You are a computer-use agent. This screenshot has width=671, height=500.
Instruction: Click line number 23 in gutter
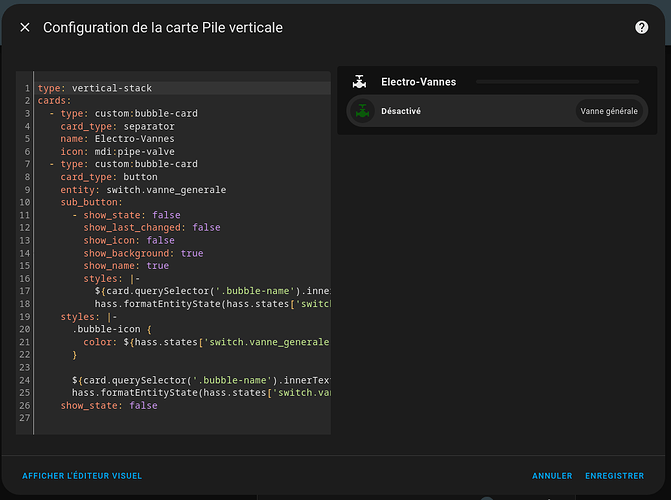[24, 367]
